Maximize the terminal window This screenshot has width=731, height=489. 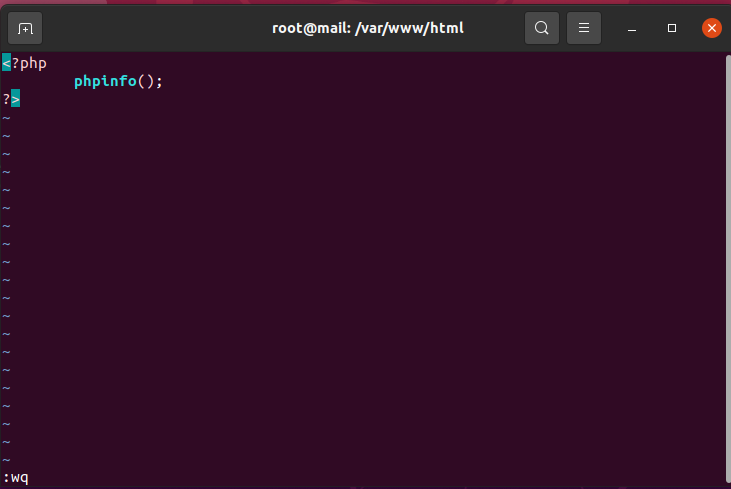click(672, 28)
